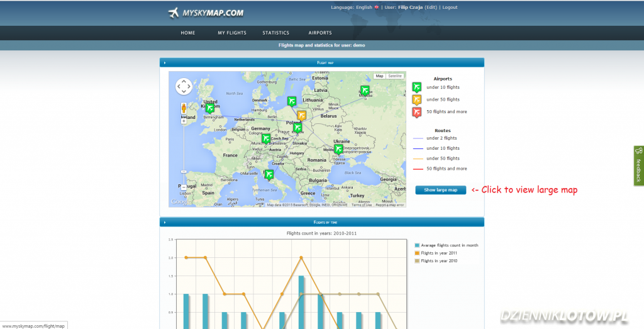Zoom in with the map plus button
Screen dimensions: 644x329
coord(184,121)
